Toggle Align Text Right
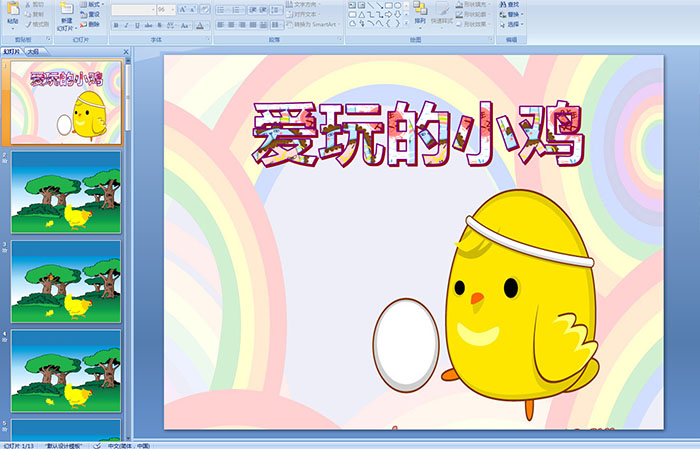This screenshot has width=700, height=449. click(242, 25)
